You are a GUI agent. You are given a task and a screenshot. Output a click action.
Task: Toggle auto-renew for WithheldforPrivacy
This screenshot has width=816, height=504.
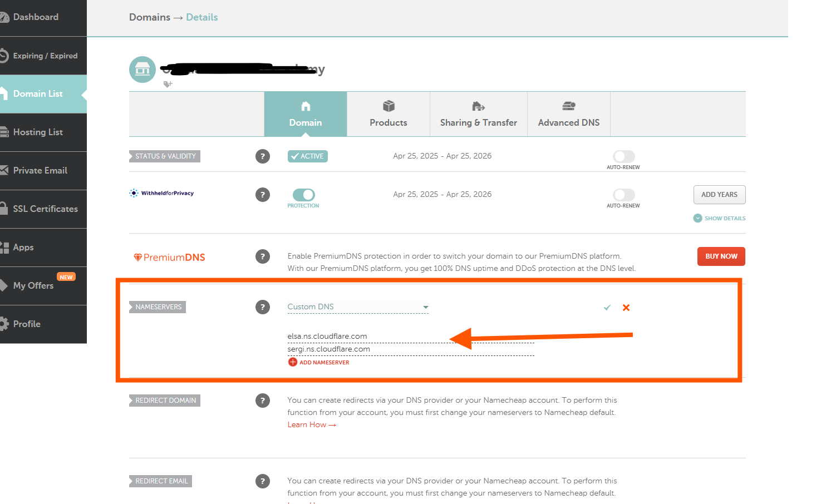[x=623, y=195]
